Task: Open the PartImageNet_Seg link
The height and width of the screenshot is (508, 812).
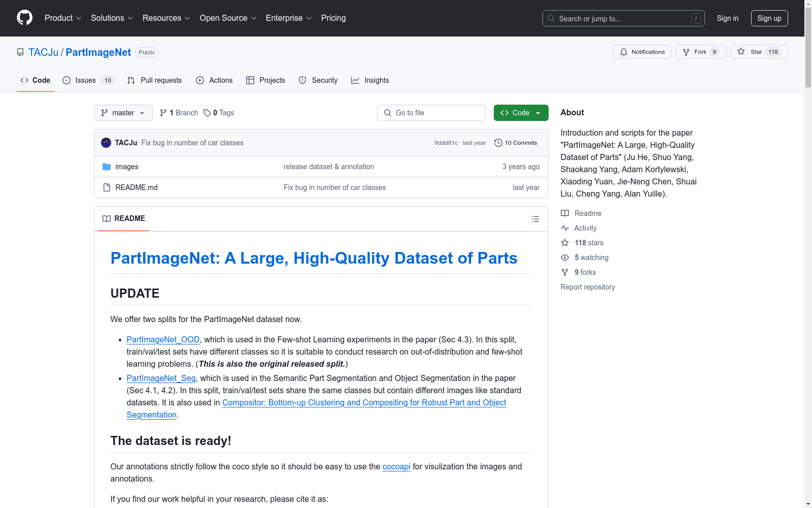Action: click(161, 378)
